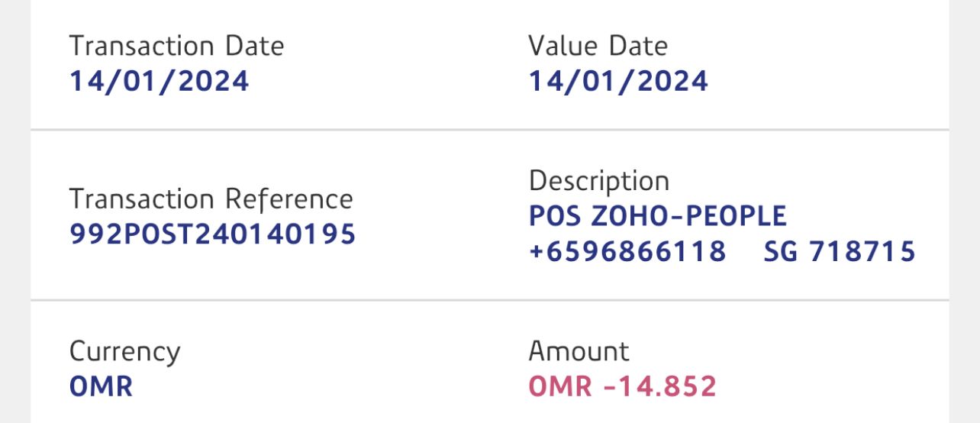The height and width of the screenshot is (423, 980).
Task: Click the divider line below the date row
Action: (x=488, y=131)
